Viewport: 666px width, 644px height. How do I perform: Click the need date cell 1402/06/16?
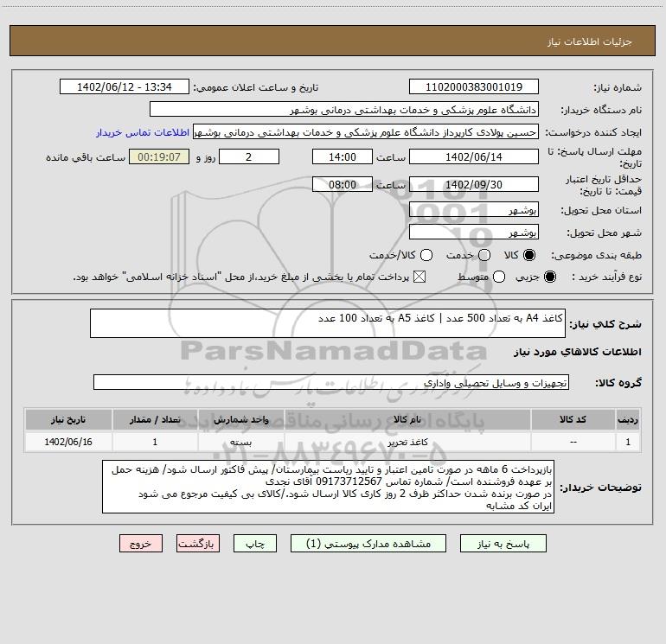pos(68,442)
